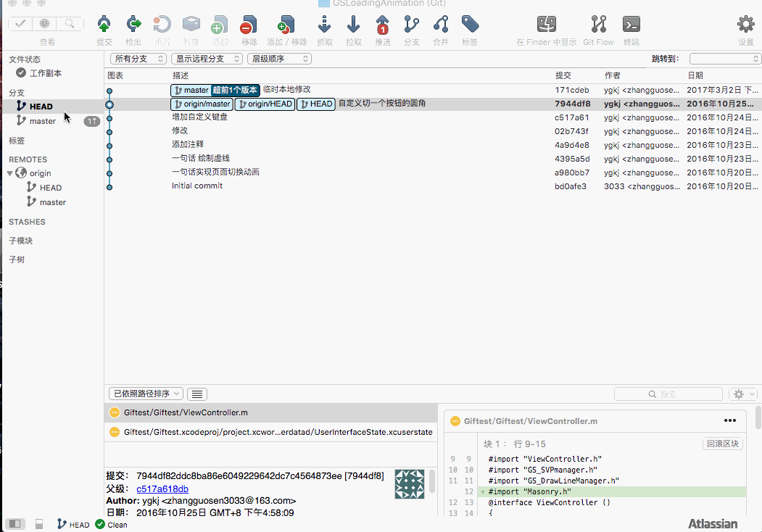Click the Checkout (检出) toolbar icon

pos(133,26)
